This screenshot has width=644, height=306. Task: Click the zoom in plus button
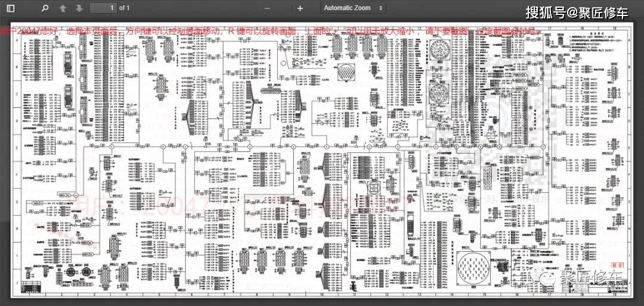tap(300, 8)
